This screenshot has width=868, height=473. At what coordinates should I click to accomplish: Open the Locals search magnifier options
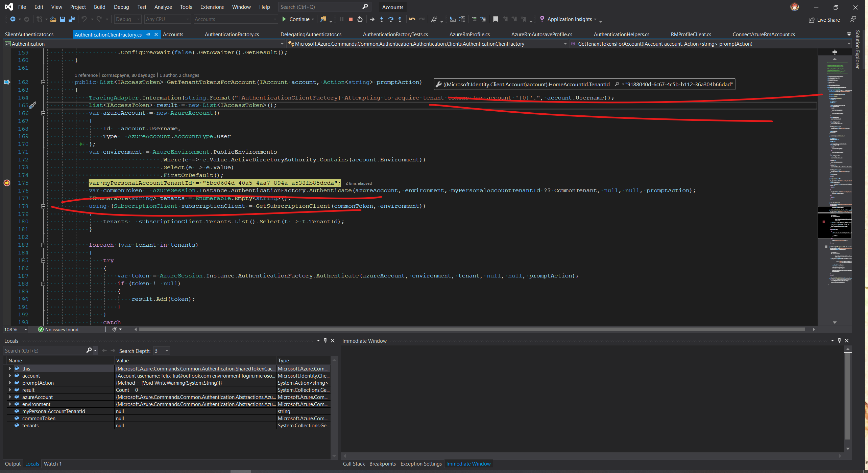(x=90, y=351)
